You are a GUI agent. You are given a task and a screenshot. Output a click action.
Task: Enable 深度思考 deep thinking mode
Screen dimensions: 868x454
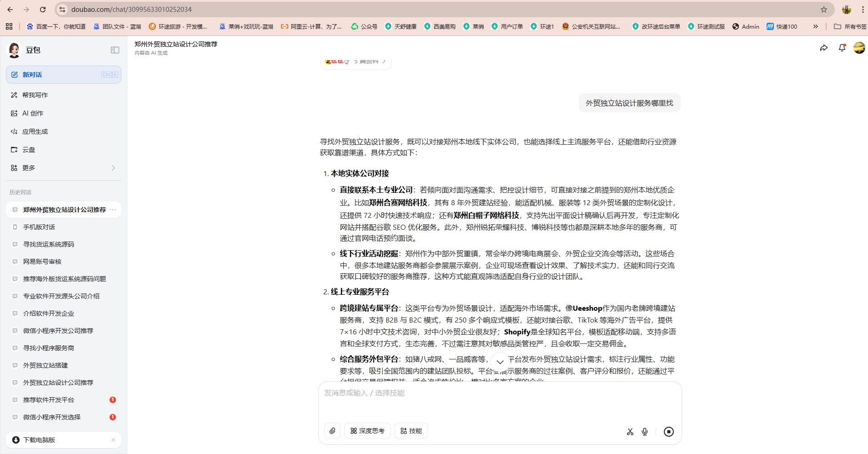pos(367,431)
